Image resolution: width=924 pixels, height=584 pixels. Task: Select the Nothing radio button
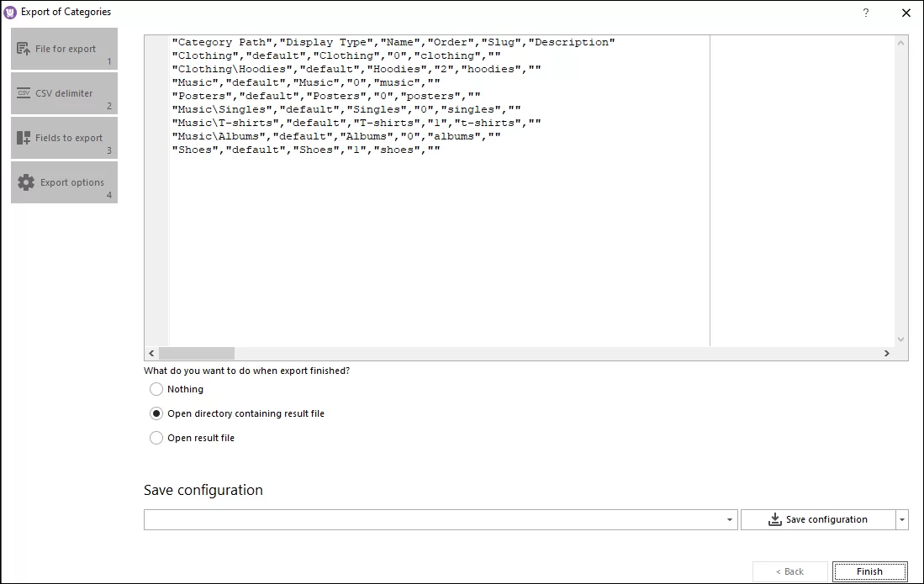click(x=156, y=389)
